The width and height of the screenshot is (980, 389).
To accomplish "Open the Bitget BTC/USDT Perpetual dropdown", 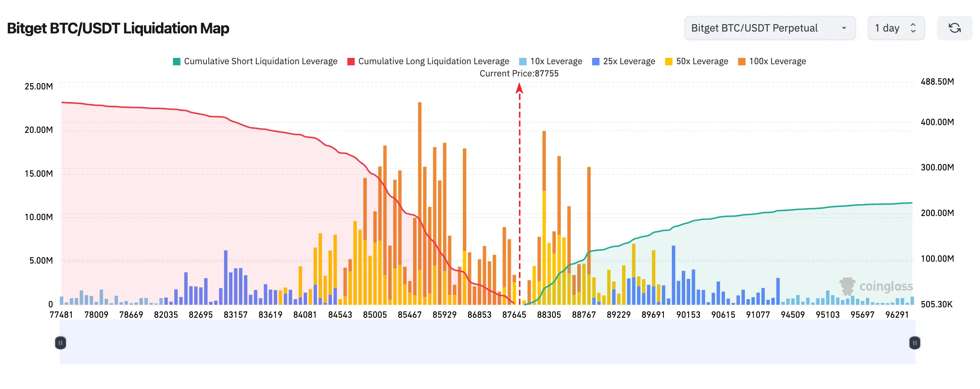I will pos(770,28).
